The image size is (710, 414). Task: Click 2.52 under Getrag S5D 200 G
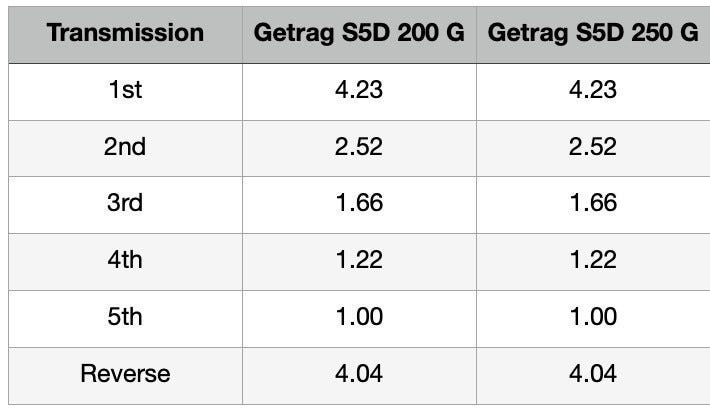359,147
